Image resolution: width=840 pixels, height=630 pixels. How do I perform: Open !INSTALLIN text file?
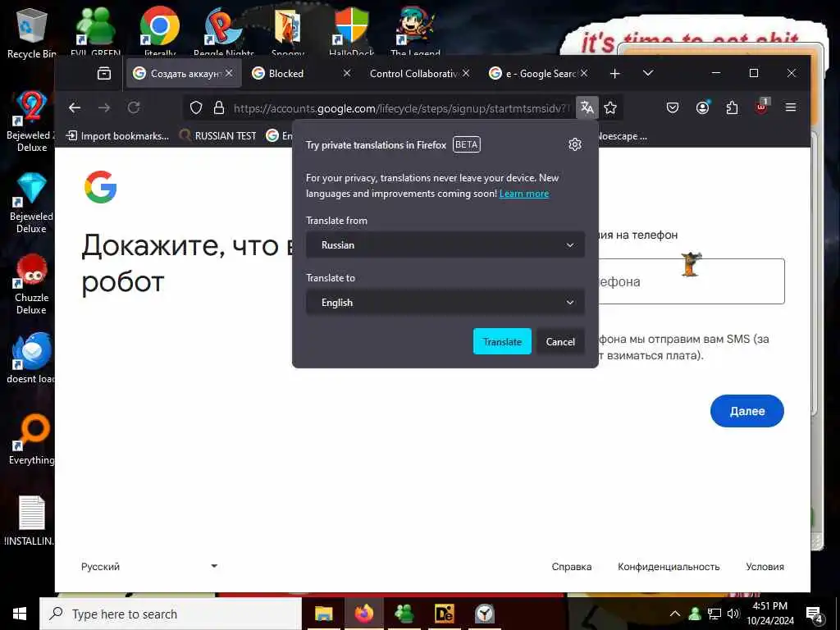click(x=31, y=521)
